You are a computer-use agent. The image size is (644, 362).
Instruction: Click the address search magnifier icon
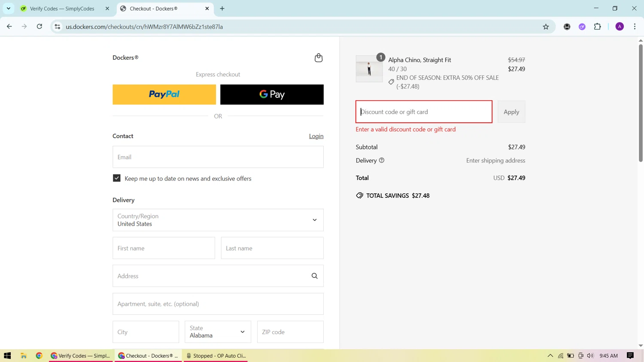coord(315,276)
